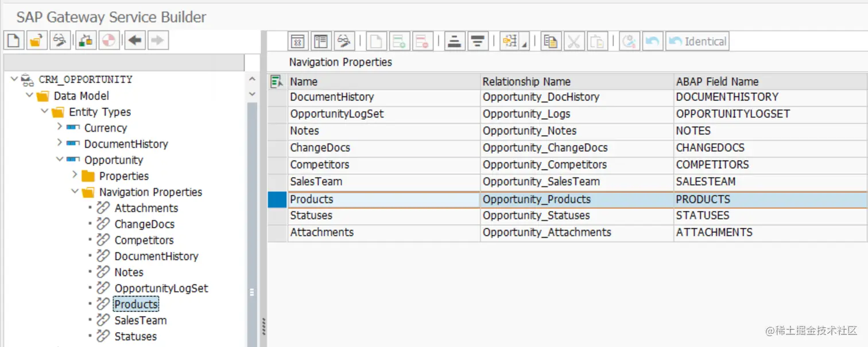The width and height of the screenshot is (868, 347).
Task: Select ChangeDocs in the tree
Action: [144, 224]
